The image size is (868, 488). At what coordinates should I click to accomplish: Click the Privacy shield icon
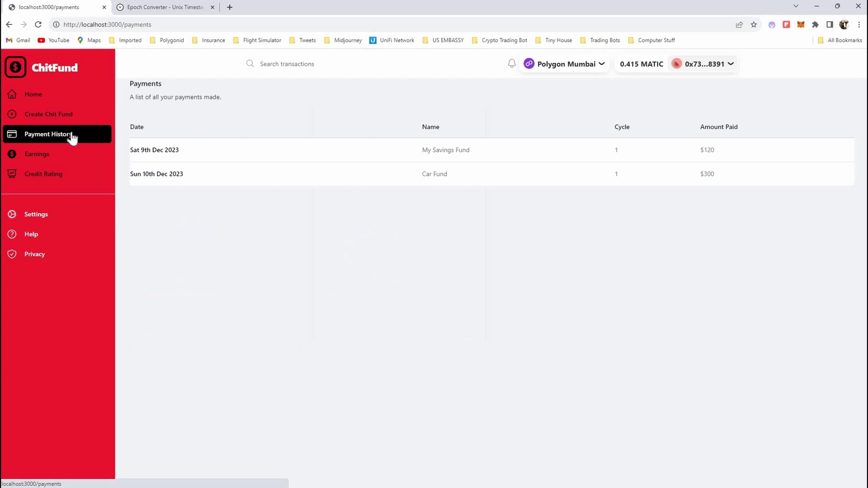click(x=12, y=254)
